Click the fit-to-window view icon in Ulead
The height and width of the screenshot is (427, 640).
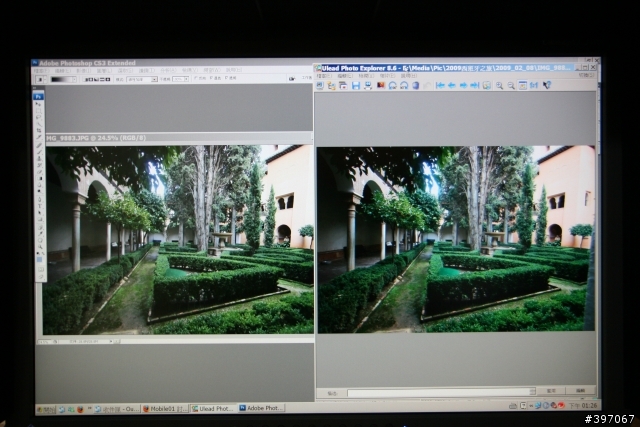522,85
